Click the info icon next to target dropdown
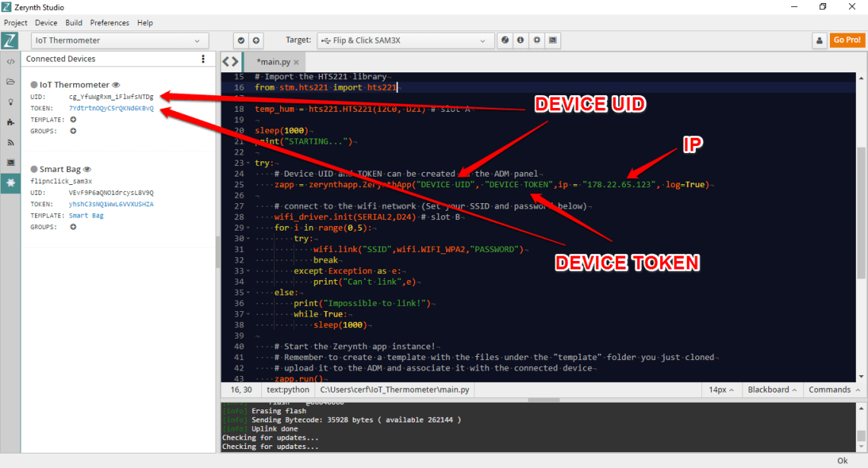Screen dimensions: 868x468 (519, 40)
